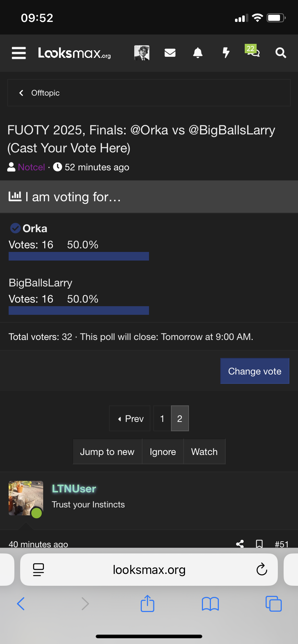Go back to Offtopic forum
This screenshot has width=298, height=644.
point(40,93)
